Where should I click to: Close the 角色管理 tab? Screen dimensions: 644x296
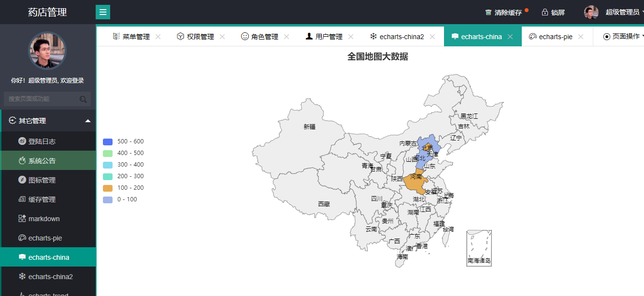(286, 37)
